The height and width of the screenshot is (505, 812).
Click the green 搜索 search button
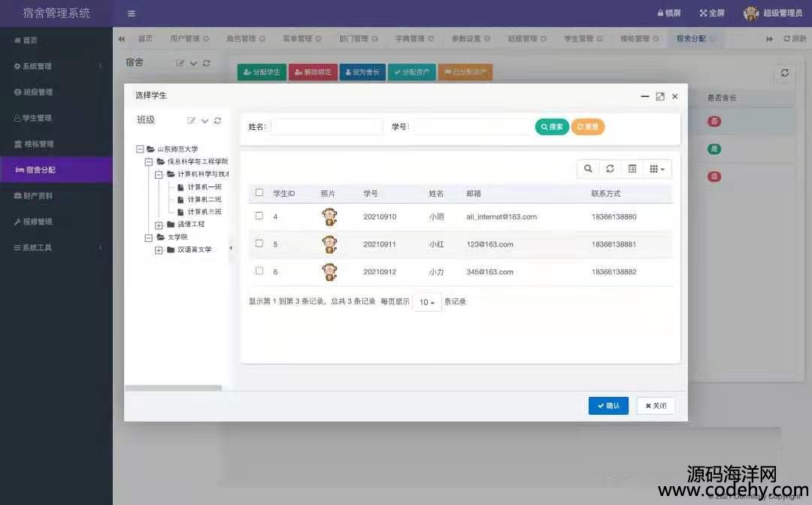[552, 127]
